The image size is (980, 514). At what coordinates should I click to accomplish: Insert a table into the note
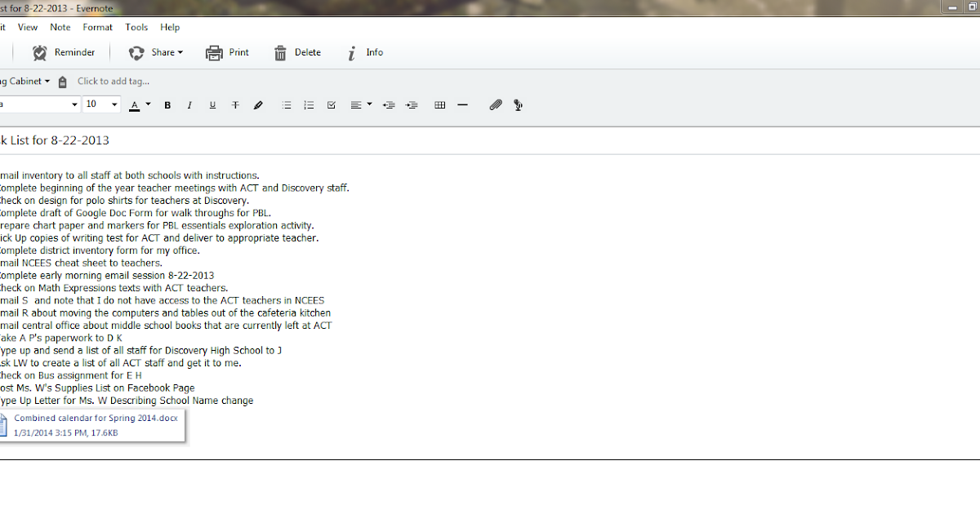439,104
